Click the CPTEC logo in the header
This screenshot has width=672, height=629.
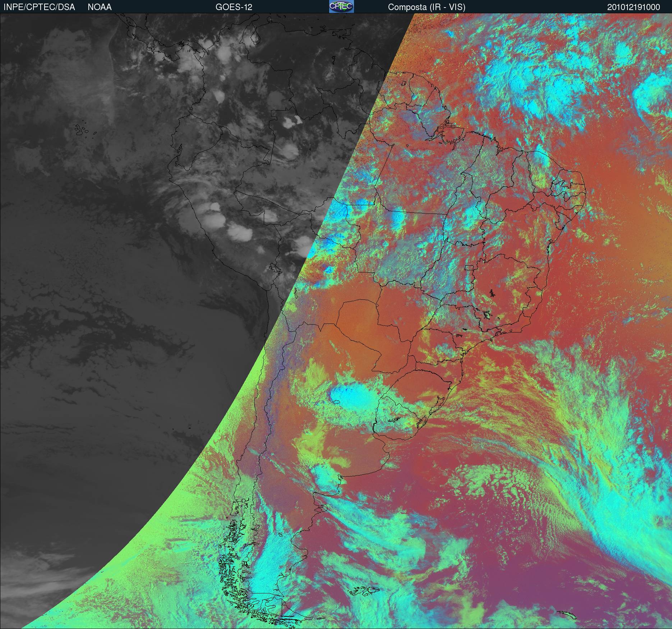[341, 7]
